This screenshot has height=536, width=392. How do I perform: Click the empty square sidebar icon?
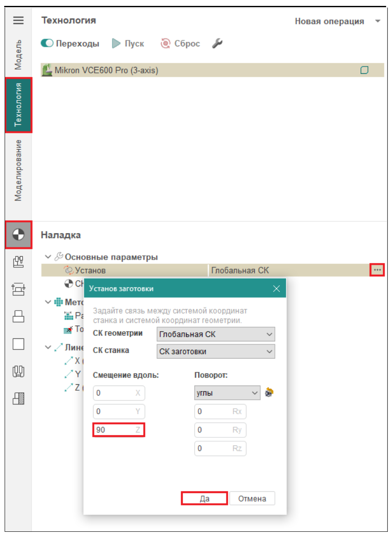(19, 344)
